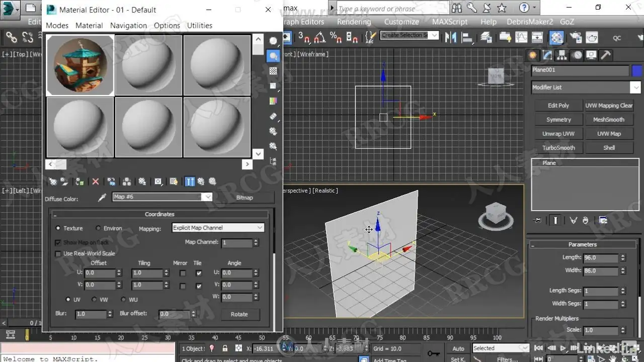Enable Use Real-World Scale checkbox

(58, 254)
